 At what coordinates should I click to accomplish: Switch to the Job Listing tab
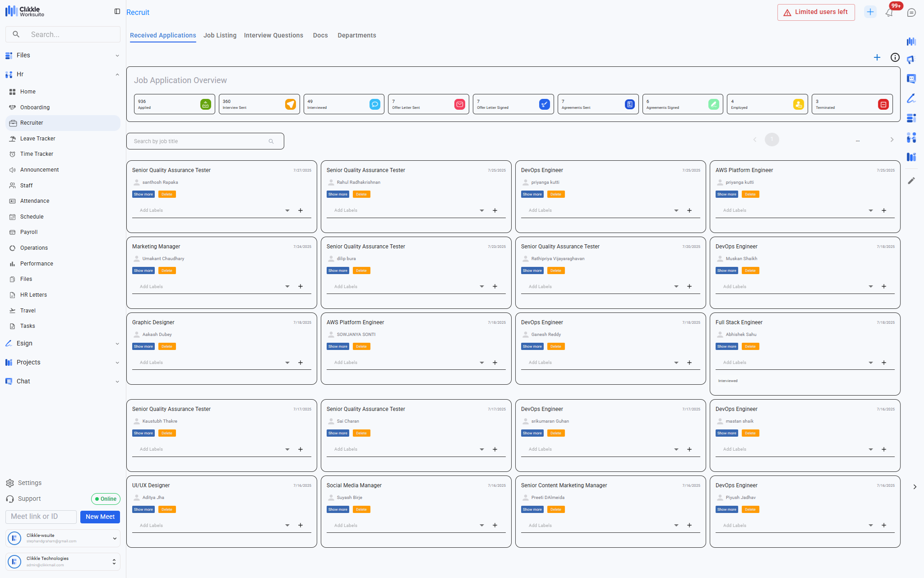[x=220, y=35]
